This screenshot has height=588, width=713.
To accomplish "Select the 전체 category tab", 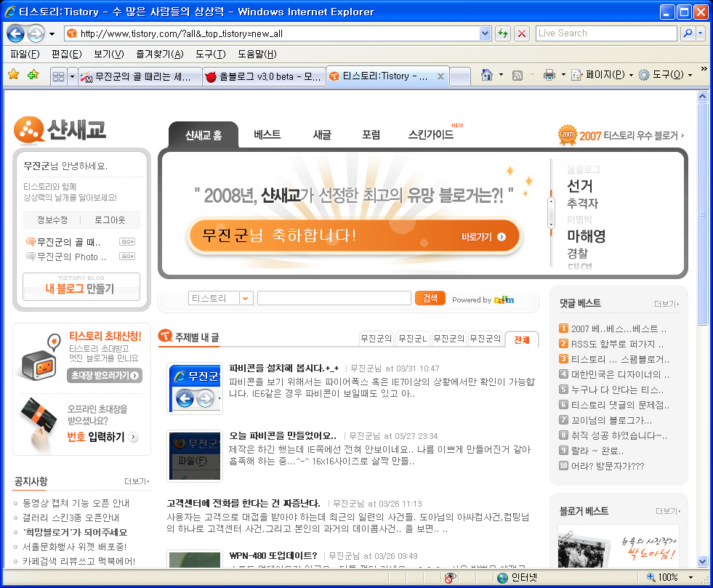I will tap(522, 339).
